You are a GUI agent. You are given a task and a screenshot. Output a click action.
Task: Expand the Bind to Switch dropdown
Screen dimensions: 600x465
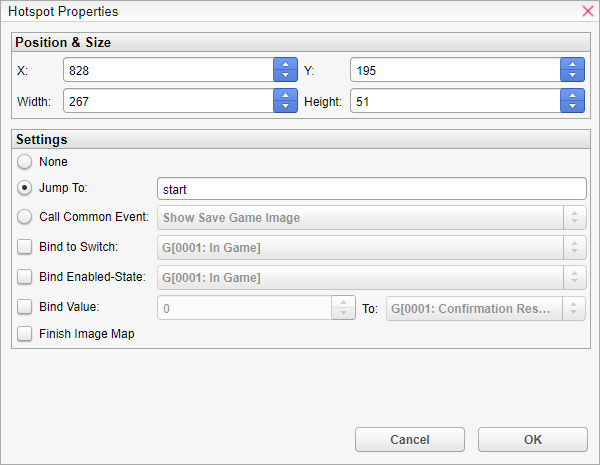pos(370,248)
